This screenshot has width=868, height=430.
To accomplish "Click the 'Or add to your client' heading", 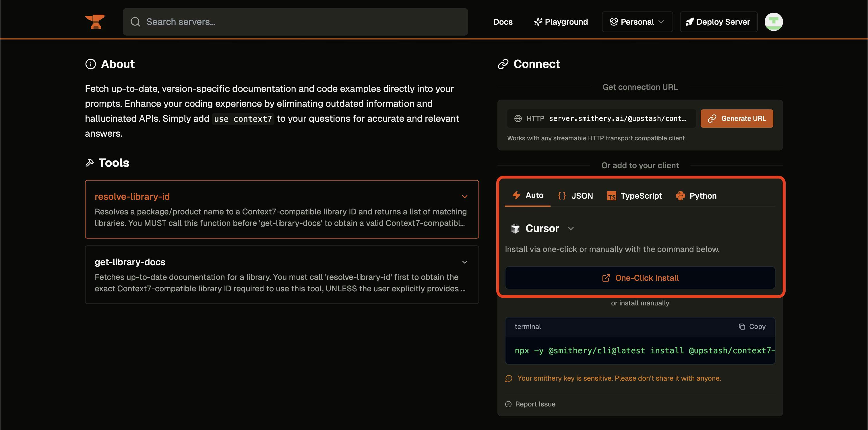I will [640, 165].
